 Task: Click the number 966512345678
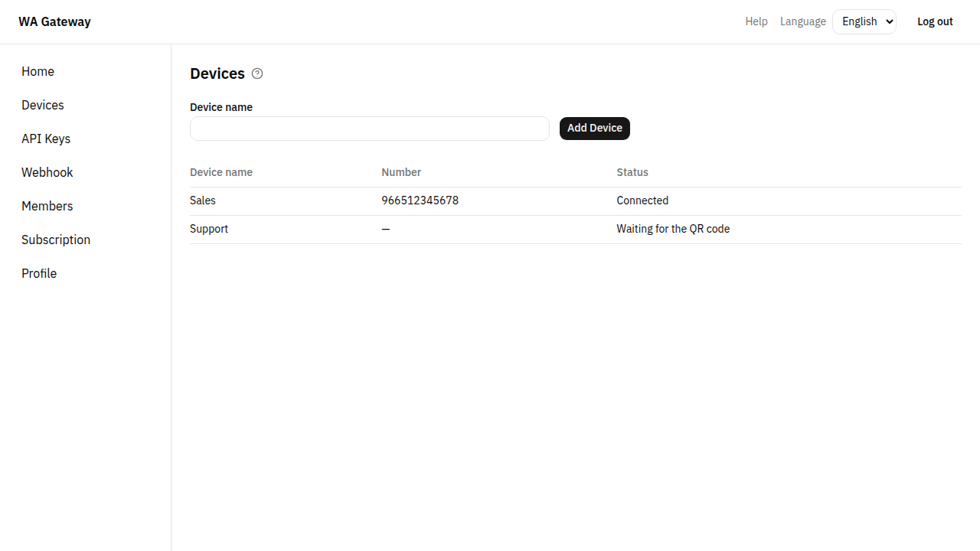pyautogui.click(x=420, y=201)
